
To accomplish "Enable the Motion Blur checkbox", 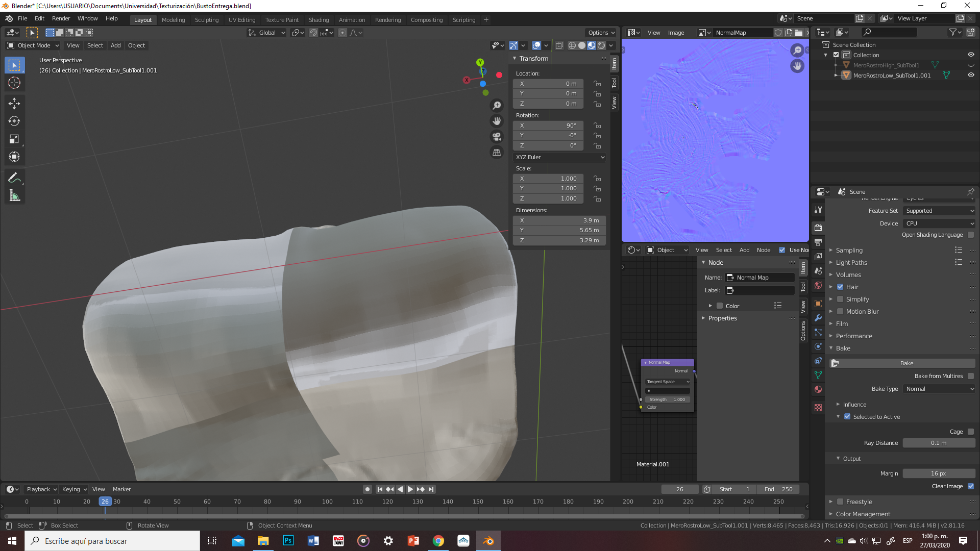I will [x=840, y=311].
